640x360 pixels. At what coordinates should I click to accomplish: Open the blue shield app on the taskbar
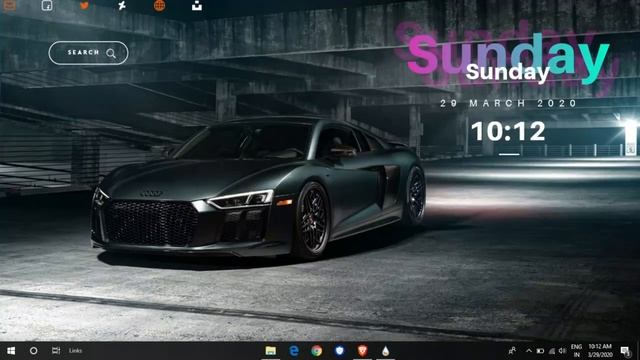[340, 351]
